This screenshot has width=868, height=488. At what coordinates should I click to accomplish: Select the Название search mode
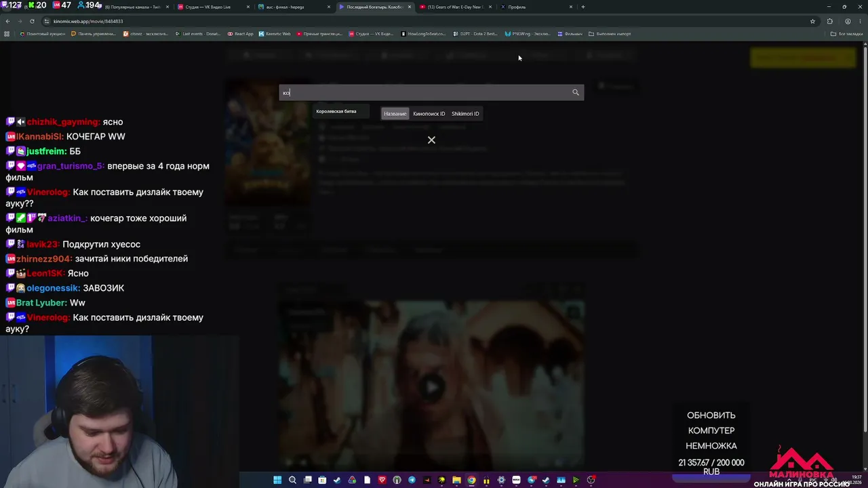[x=395, y=114]
